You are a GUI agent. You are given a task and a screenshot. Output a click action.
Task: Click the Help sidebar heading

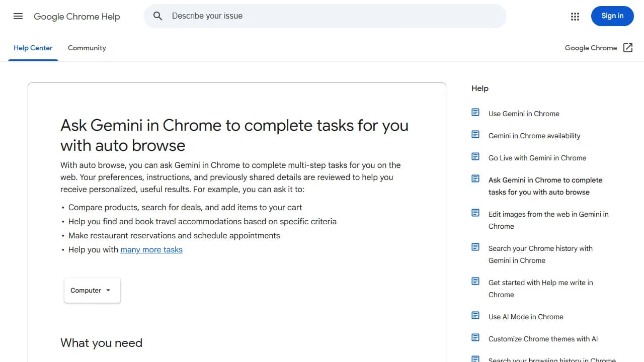point(480,88)
